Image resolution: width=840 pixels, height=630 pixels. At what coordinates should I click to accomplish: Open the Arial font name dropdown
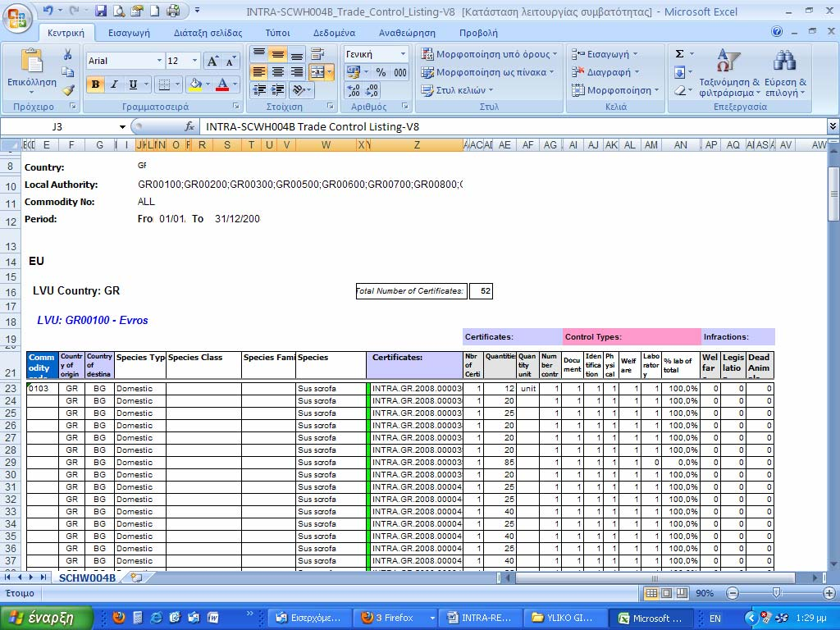pyautogui.click(x=159, y=61)
